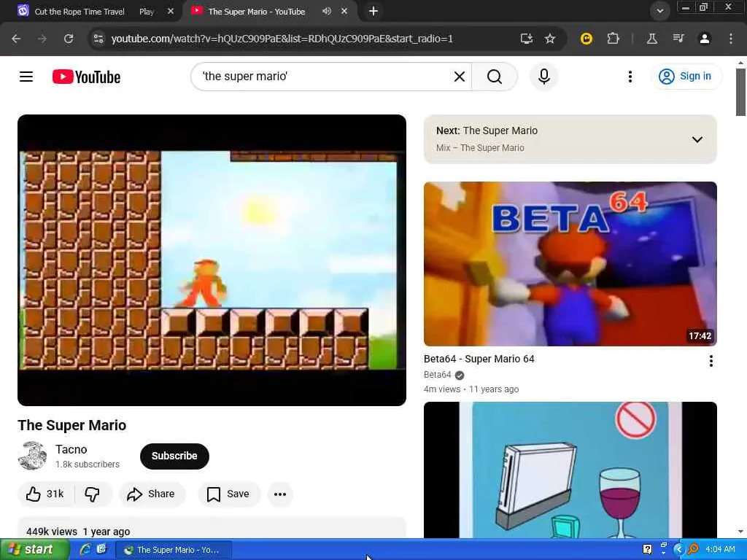
Task: Clear the search box text
Action: click(460, 76)
